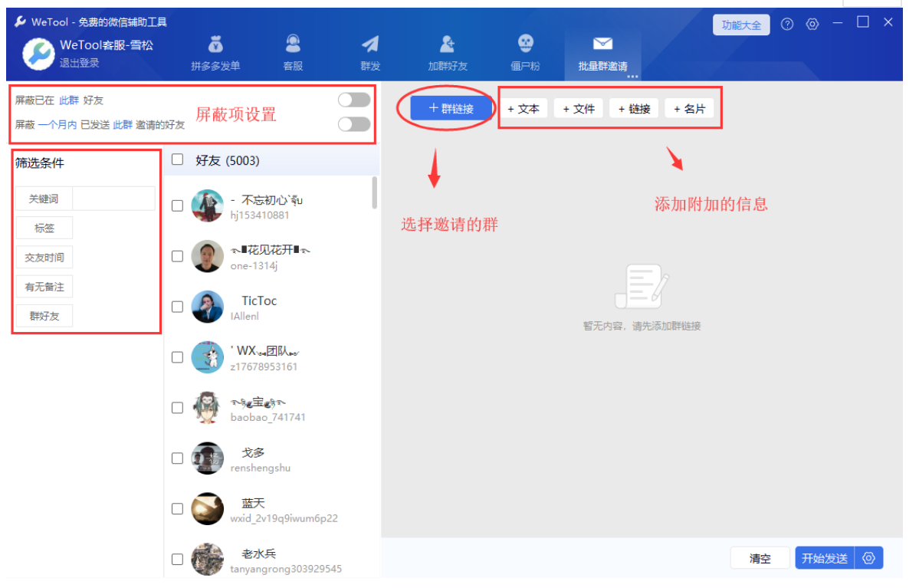Check the box for 老水兵 contact
The height and width of the screenshot is (588, 919).
[177, 560]
